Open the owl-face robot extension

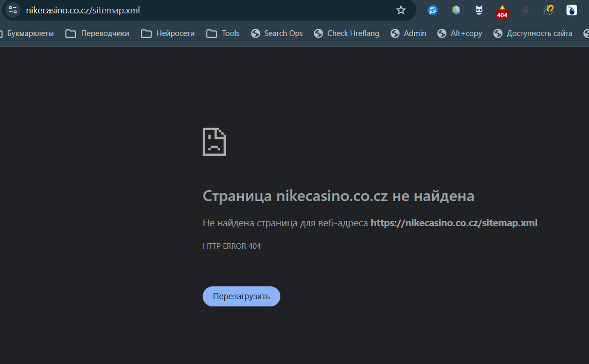point(479,10)
